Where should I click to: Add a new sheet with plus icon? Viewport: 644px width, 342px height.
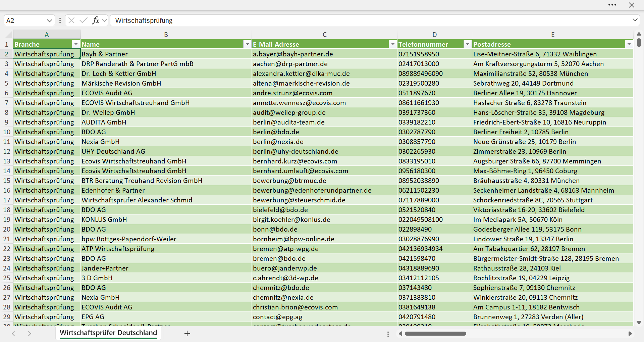tap(187, 334)
